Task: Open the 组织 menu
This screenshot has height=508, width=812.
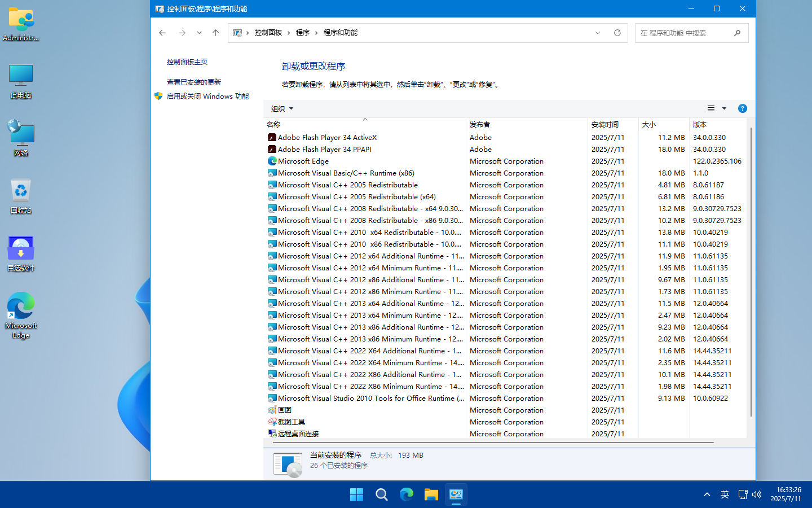Action: point(282,108)
